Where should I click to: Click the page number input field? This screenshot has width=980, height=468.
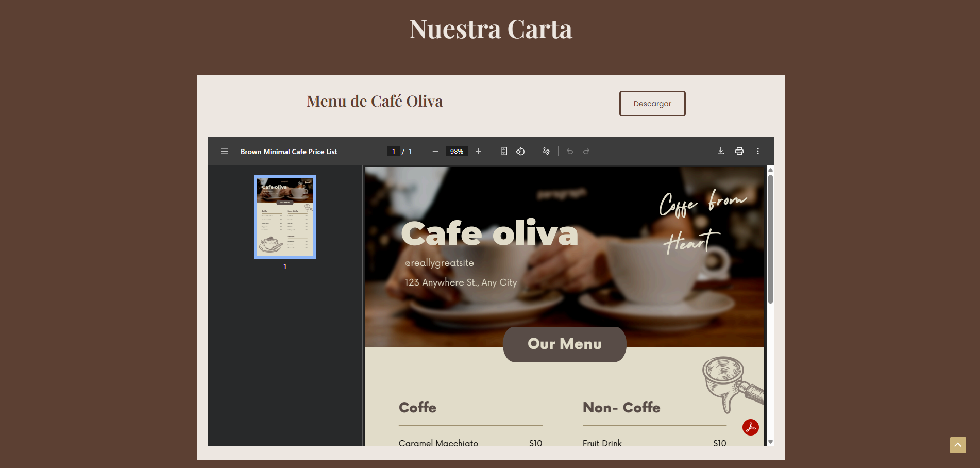coord(394,151)
